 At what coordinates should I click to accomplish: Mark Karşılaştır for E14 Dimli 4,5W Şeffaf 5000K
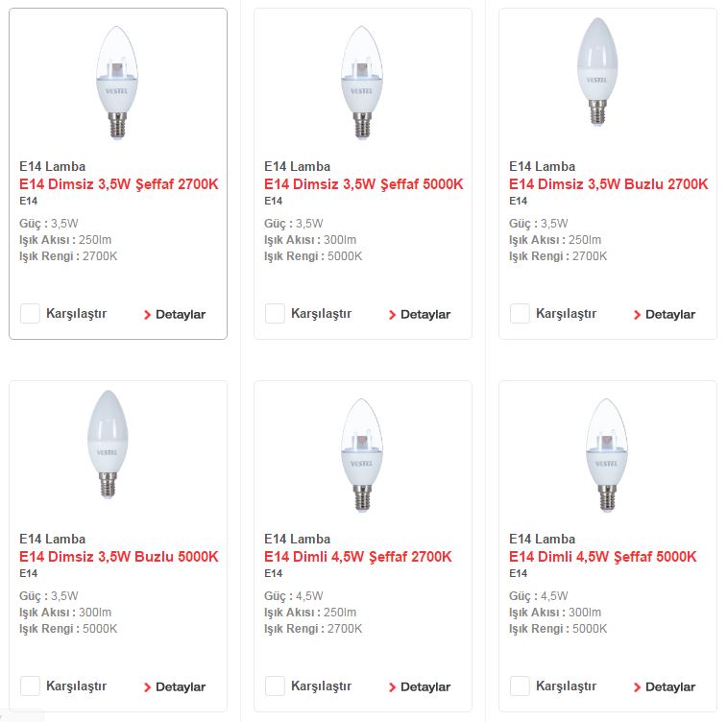[521, 686]
